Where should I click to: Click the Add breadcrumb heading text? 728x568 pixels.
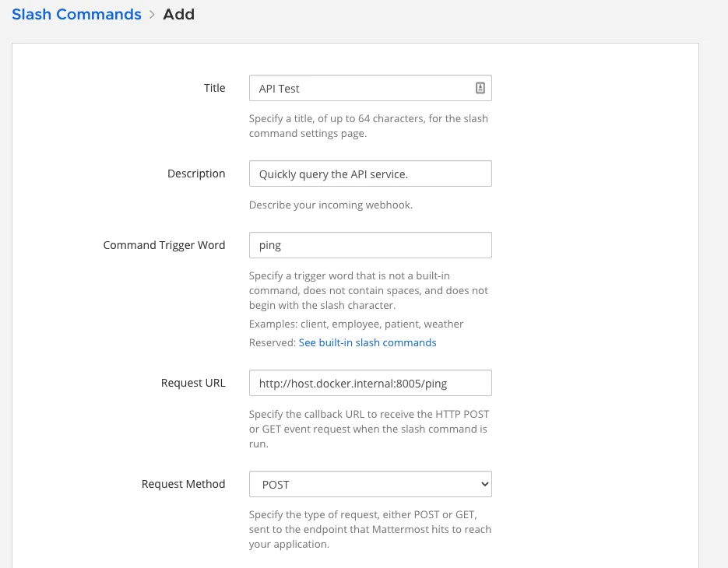pos(179,14)
